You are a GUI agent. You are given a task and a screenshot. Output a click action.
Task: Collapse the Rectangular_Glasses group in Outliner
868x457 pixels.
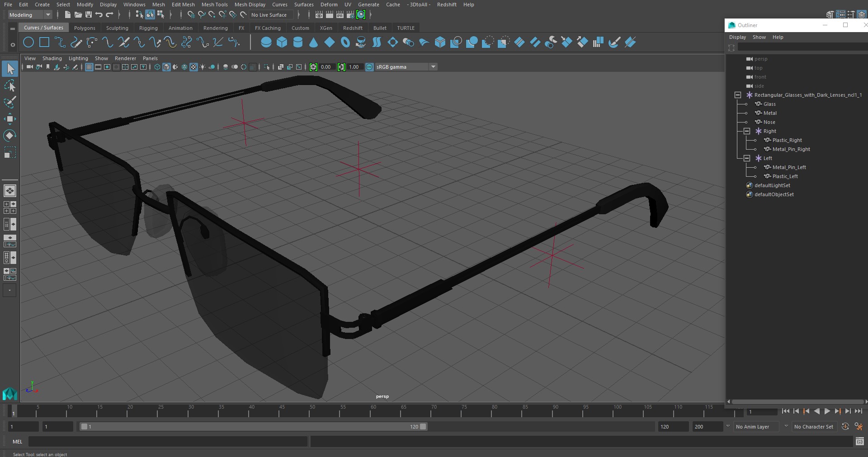[x=738, y=95]
